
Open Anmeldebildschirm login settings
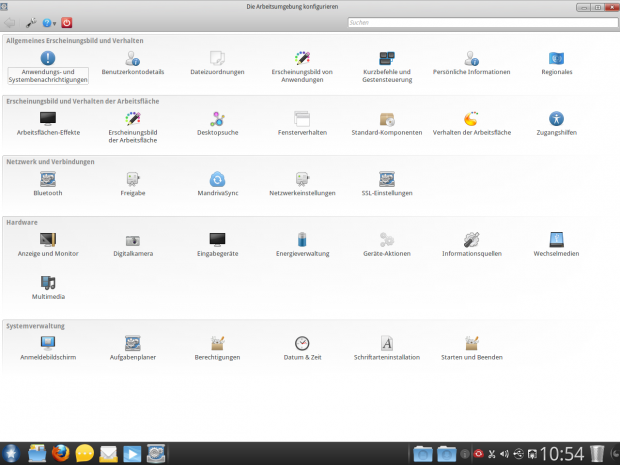point(48,348)
